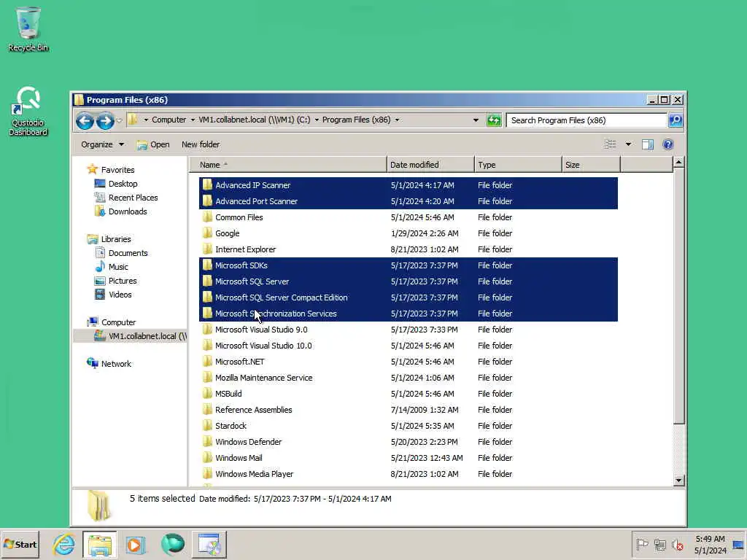747x560 pixels.
Task: Open the Organize menu
Action: click(102, 144)
